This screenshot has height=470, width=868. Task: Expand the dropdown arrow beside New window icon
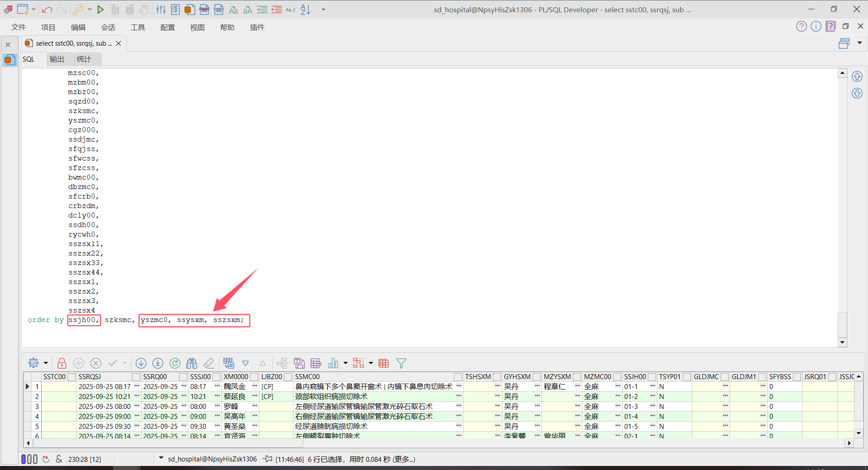tap(33, 9)
